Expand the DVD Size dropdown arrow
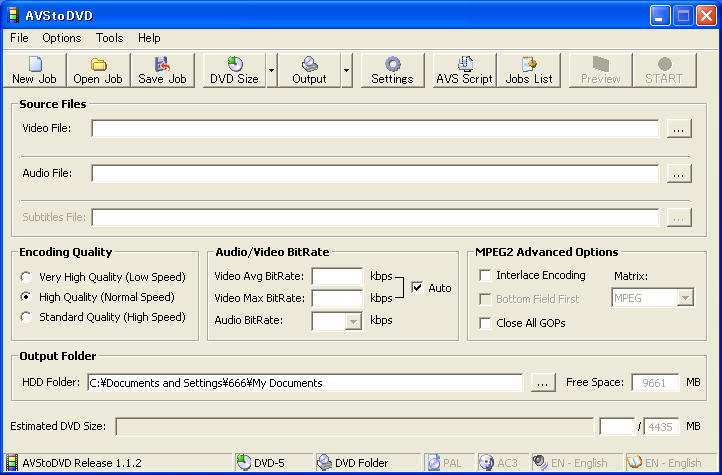 (272, 70)
